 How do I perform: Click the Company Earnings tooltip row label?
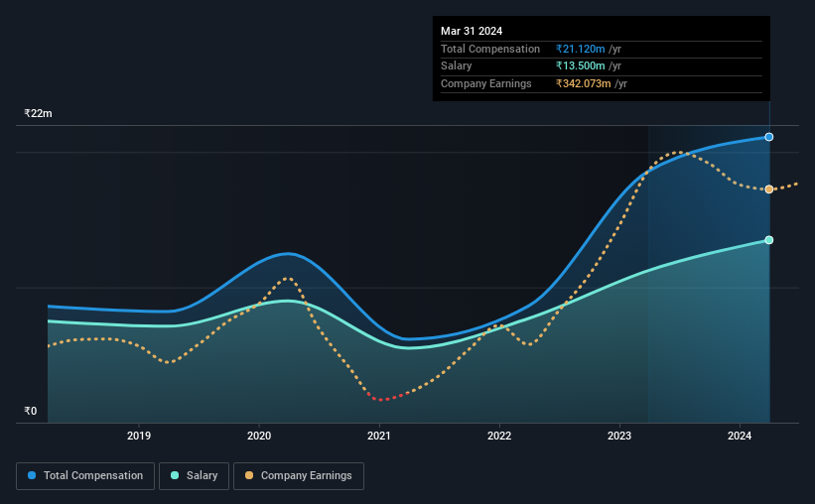(486, 83)
